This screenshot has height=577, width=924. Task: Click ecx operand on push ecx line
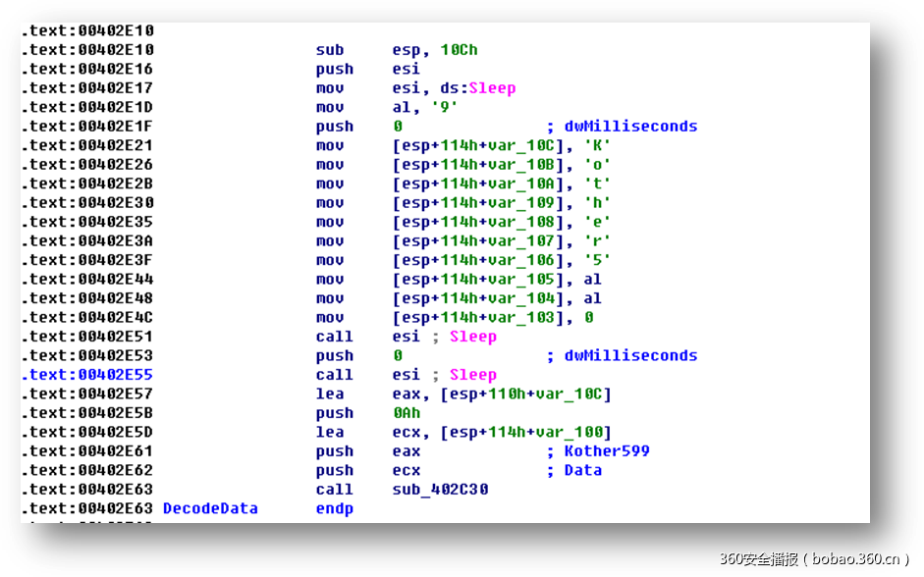tap(407, 470)
